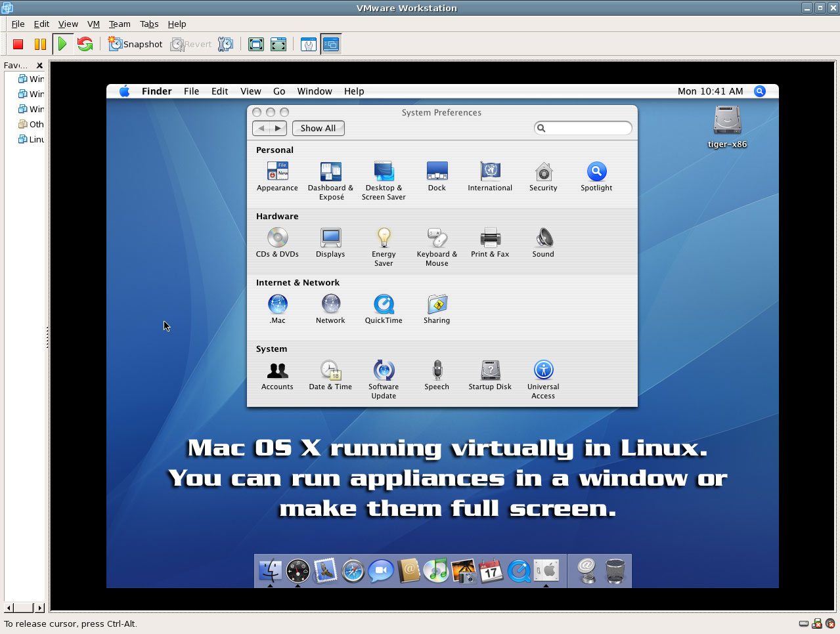Open the Window menu in Finder
This screenshot has width=840, height=634.
pos(315,91)
